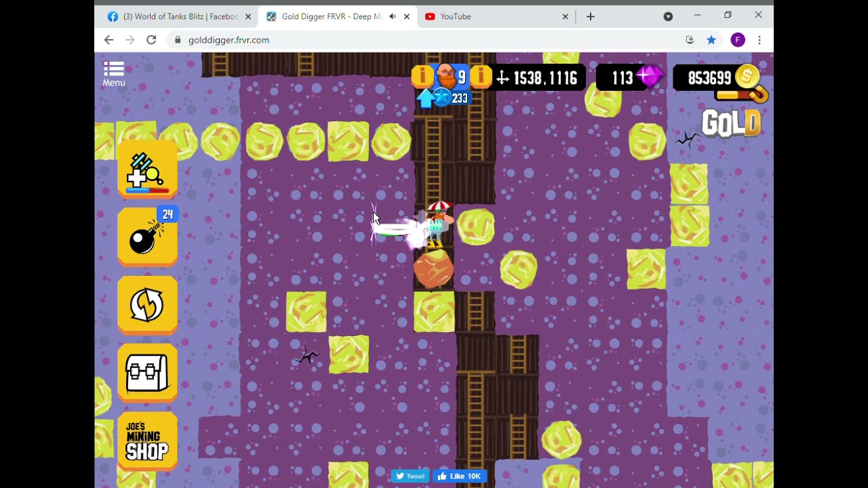Open a new browser tab
Screen dimensions: 868x488
coord(590,16)
